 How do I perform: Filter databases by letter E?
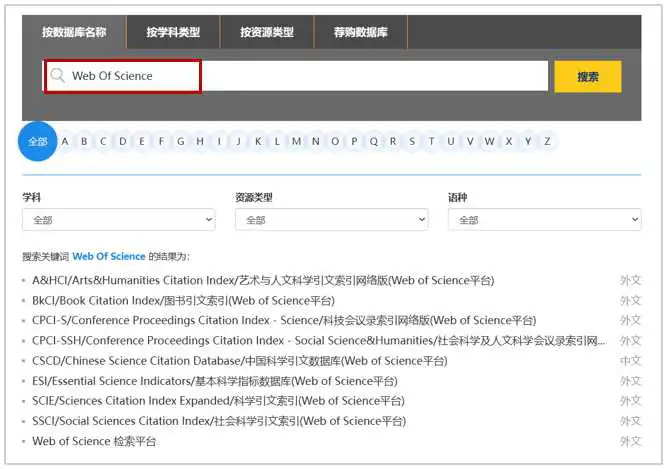pos(142,142)
